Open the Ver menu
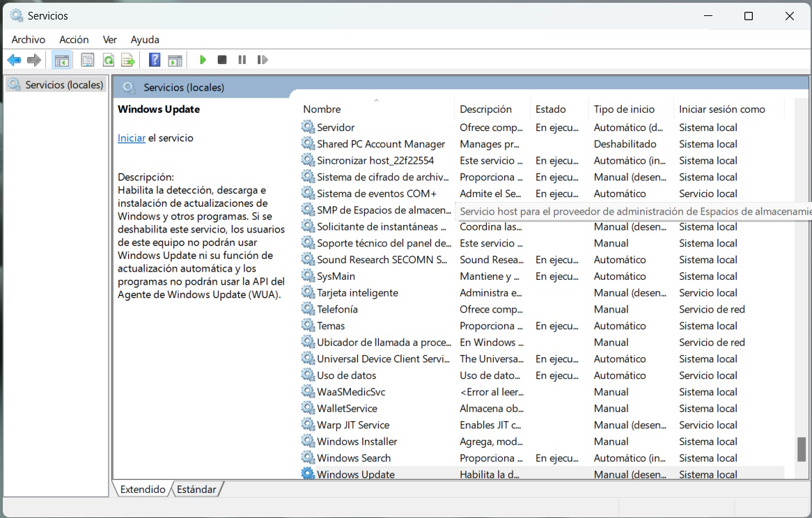 coord(110,39)
